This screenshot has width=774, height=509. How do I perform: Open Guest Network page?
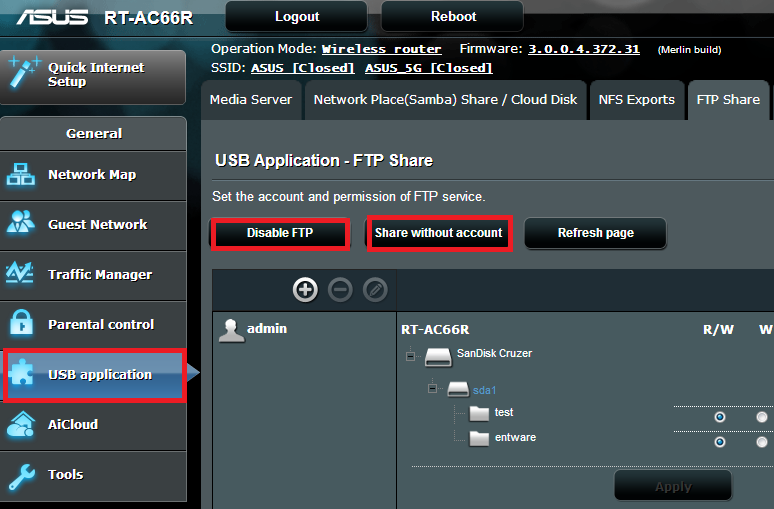pyautogui.click(x=97, y=225)
